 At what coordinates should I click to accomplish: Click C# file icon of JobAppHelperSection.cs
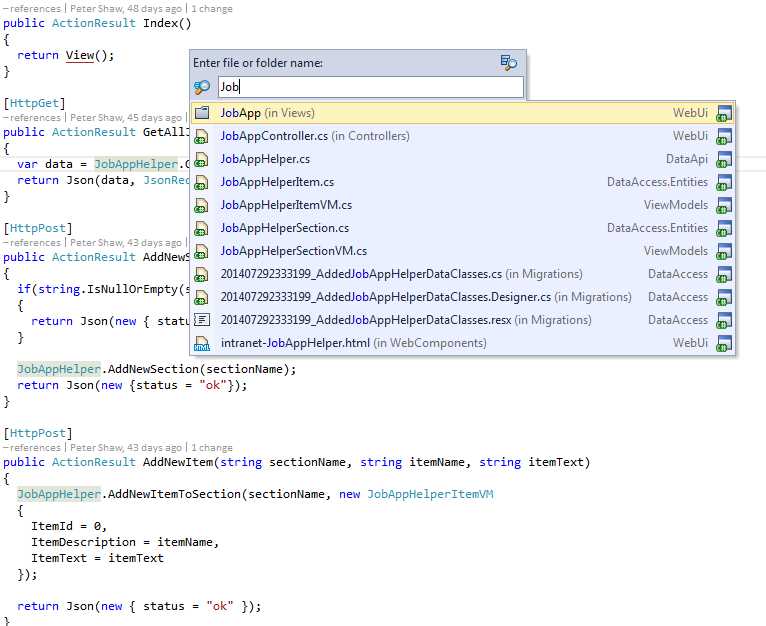201,228
